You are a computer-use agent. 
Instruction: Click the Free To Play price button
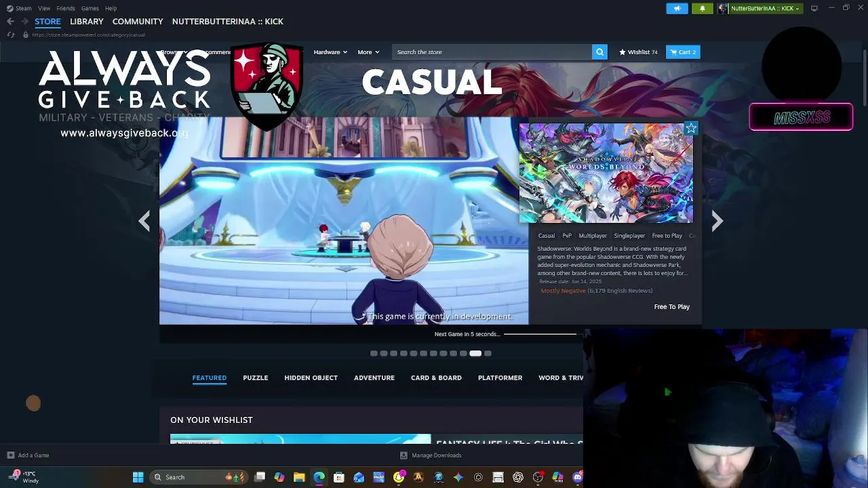[671, 307]
